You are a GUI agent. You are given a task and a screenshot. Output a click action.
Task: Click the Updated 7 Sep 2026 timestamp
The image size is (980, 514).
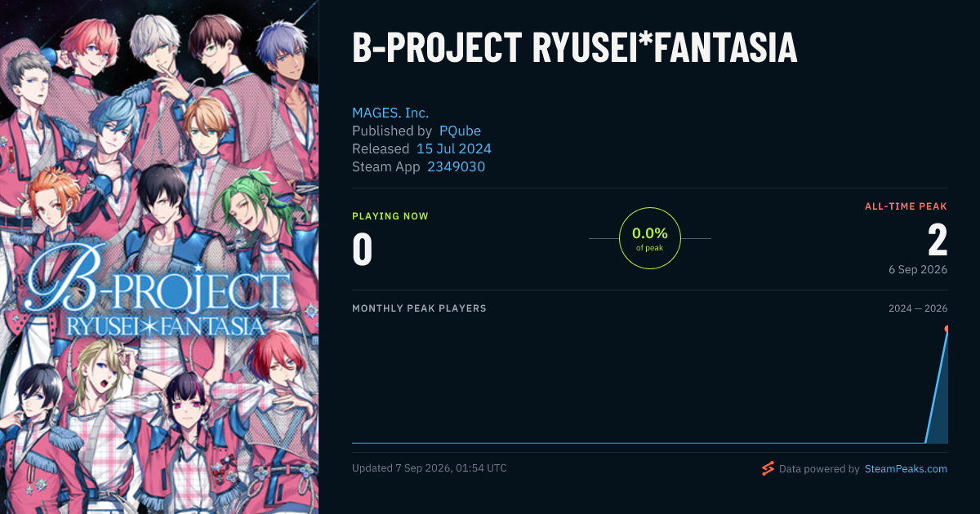[x=430, y=468]
